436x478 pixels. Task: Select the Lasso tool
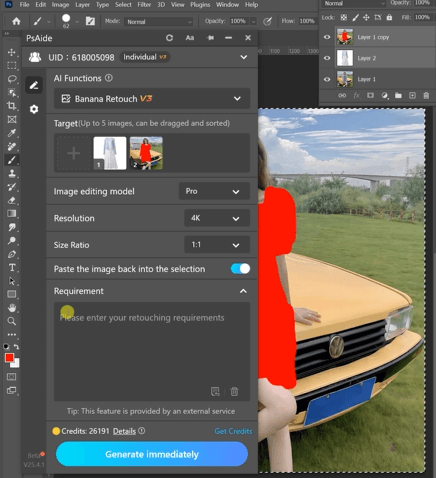coord(12,79)
